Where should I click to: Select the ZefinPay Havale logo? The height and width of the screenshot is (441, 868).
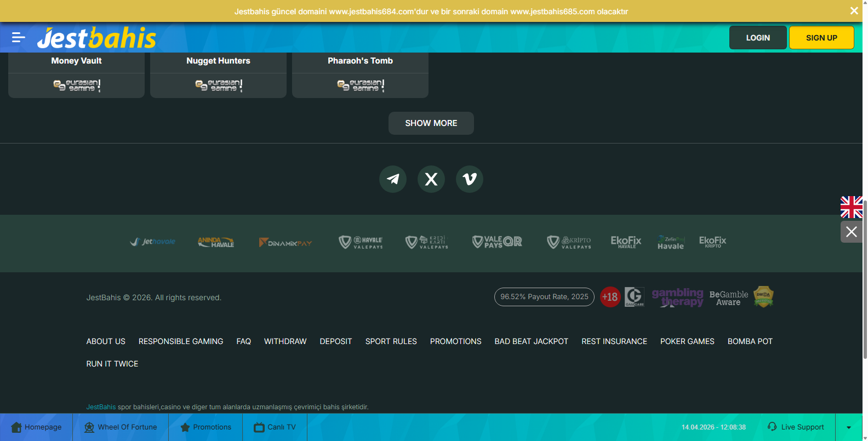pyautogui.click(x=671, y=243)
